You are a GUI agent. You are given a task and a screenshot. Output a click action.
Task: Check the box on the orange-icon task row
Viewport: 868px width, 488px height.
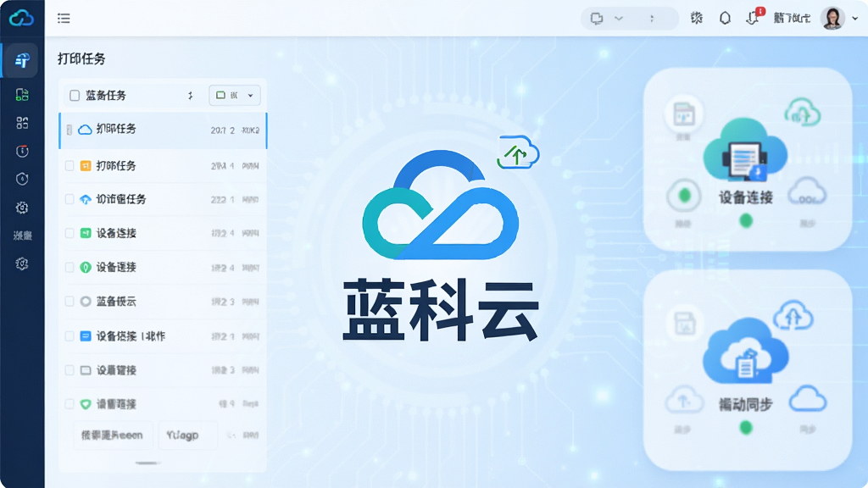70,165
